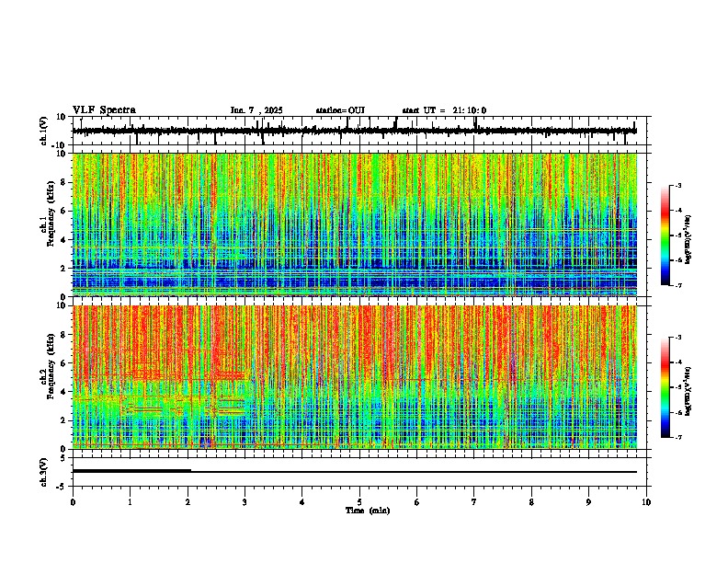Click the "VLF Spectra" plot title
The height and width of the screenshot is (563, 728).
(104, 110)
